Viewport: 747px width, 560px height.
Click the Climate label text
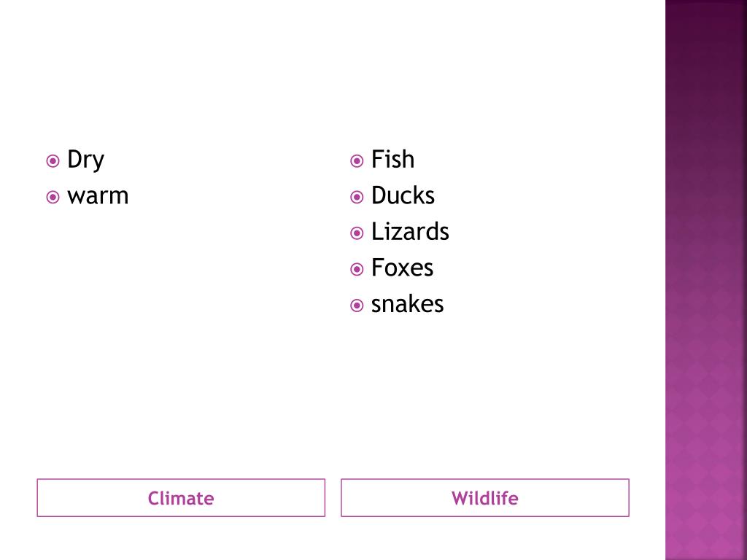[181, 498]
